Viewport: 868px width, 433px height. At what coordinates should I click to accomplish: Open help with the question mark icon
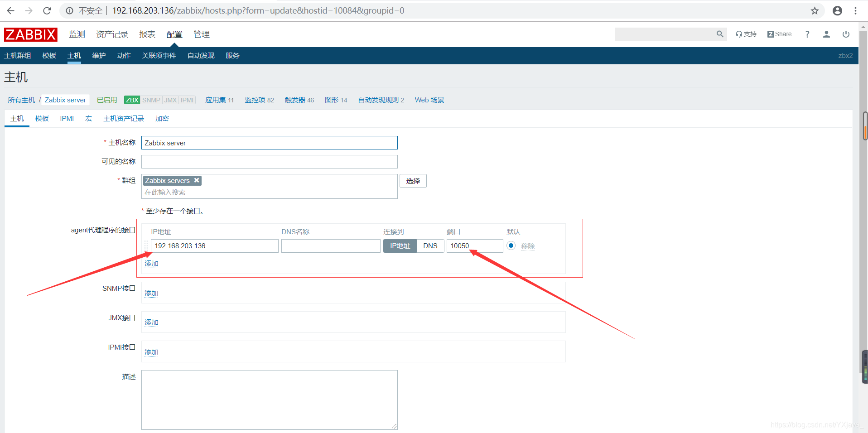pos(807,34)
